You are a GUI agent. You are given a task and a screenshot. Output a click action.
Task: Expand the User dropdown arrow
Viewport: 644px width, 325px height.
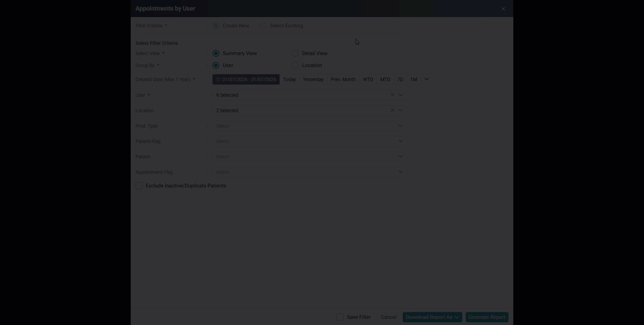[400, 95]
